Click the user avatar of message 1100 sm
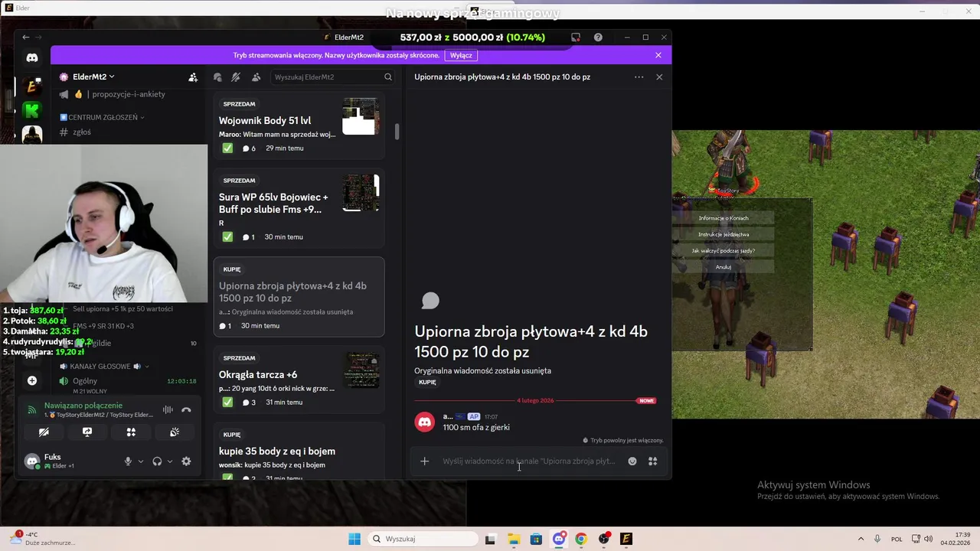The height and width of the screenshot is (551, 980). [425, 422]
